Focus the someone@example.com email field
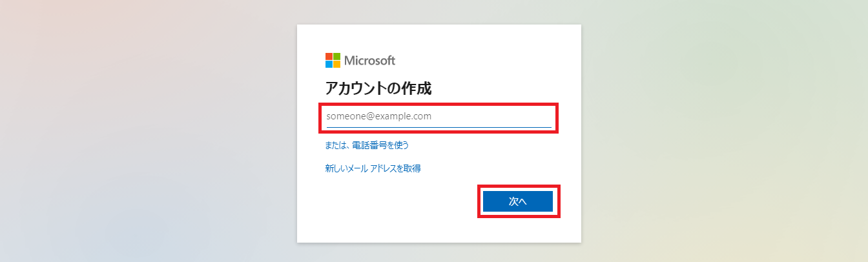Image resolution: width=868 pixels, height=262 pixels. point(439,117)
